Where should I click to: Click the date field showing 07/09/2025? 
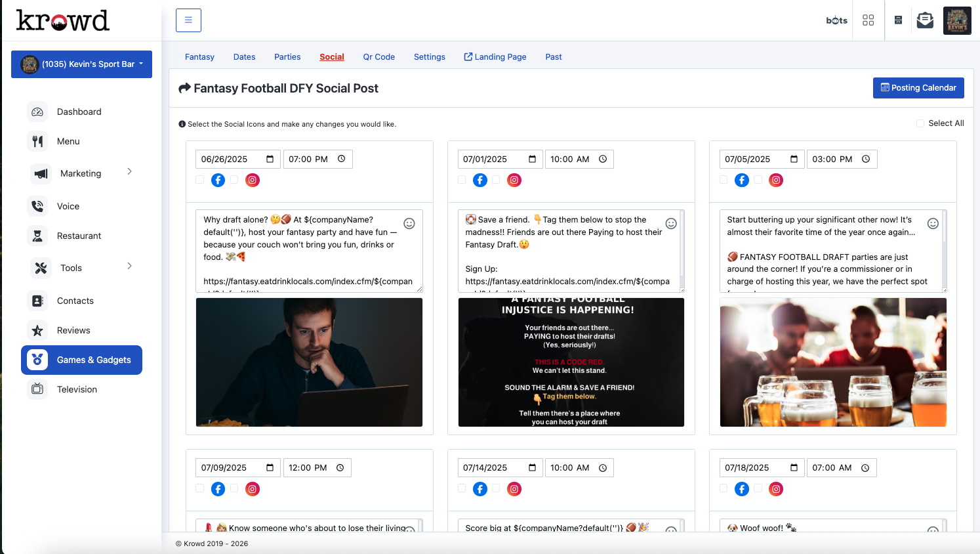pos(237,468)
